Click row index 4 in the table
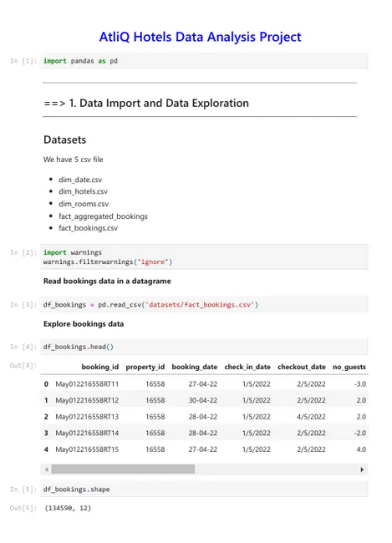 (x=46, y=449)
